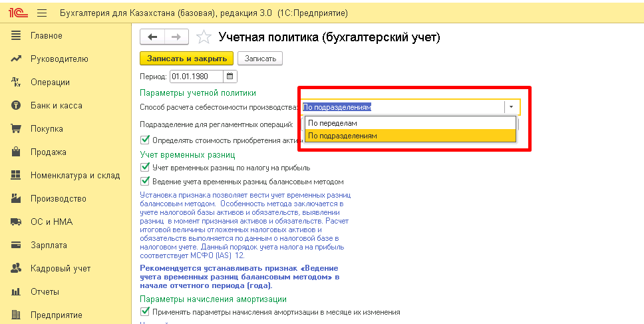
Task: Add page to favorites with star icon
Action: [205, 37]
